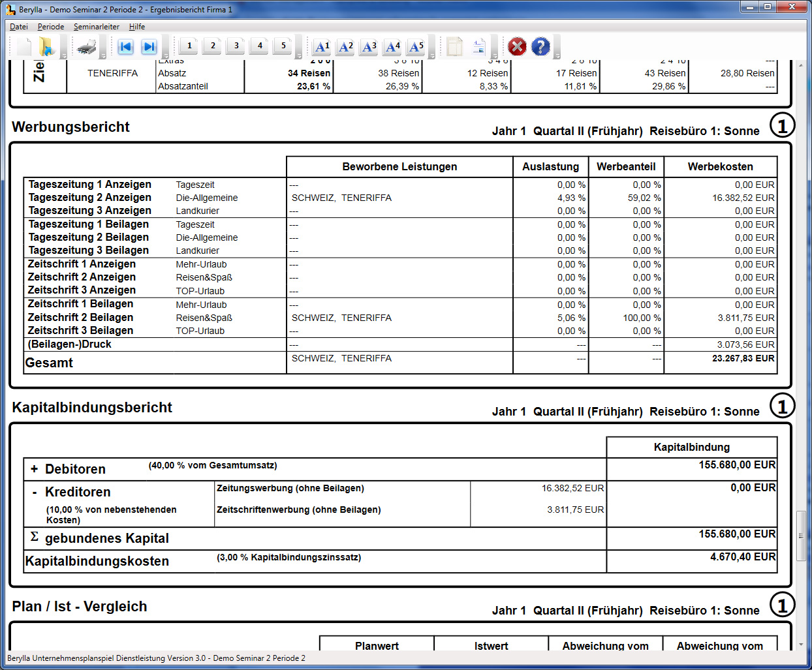The image size is (812, 670).
Task: Select page button 4
Action: (260, 46)
